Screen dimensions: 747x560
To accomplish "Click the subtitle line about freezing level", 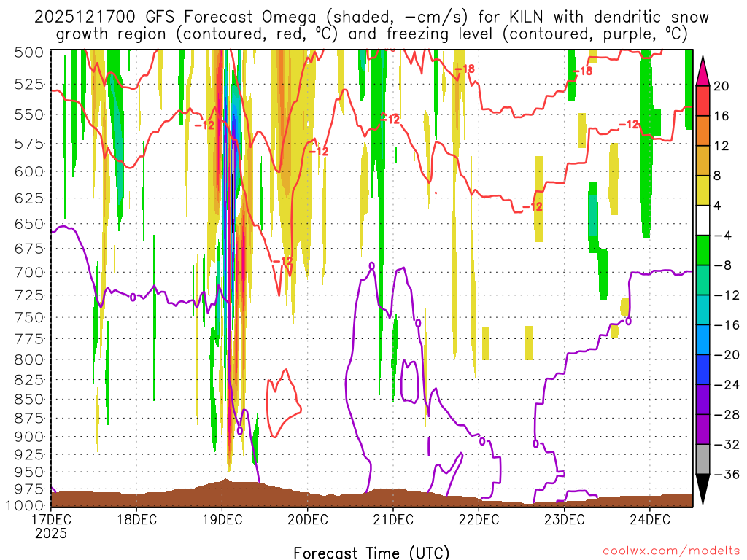I will [x=371, y=34].
